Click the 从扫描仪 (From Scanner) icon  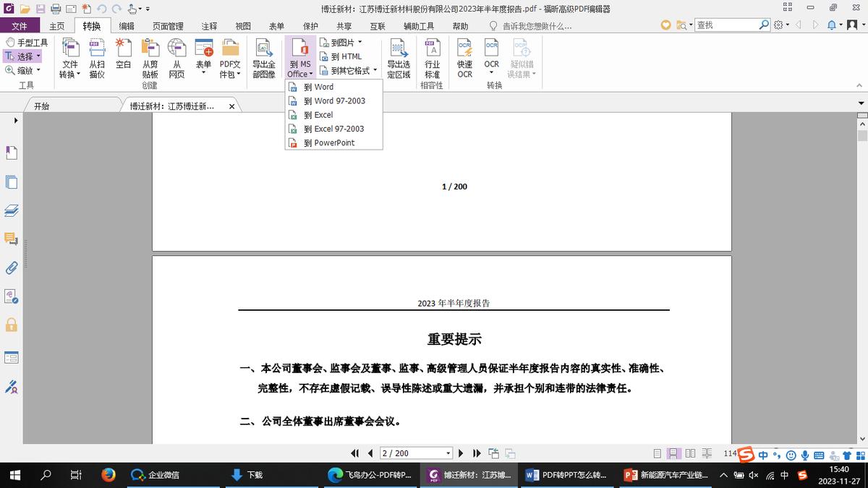[x=97, y=58]
